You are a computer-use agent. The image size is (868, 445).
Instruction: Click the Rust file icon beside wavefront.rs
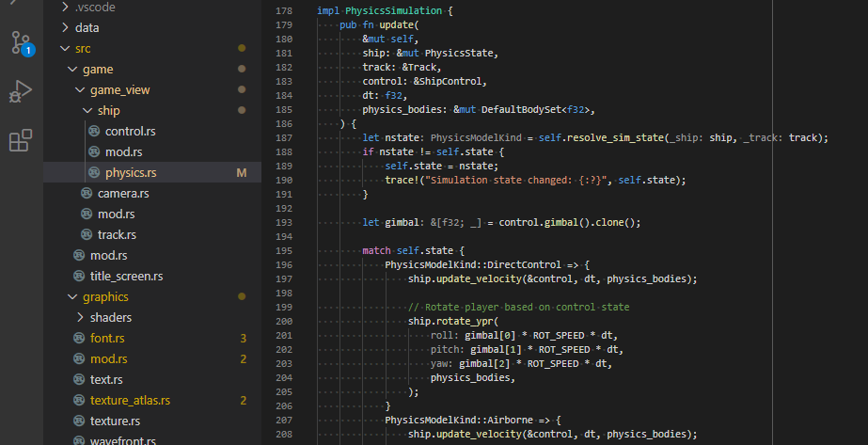click(79, 441)
